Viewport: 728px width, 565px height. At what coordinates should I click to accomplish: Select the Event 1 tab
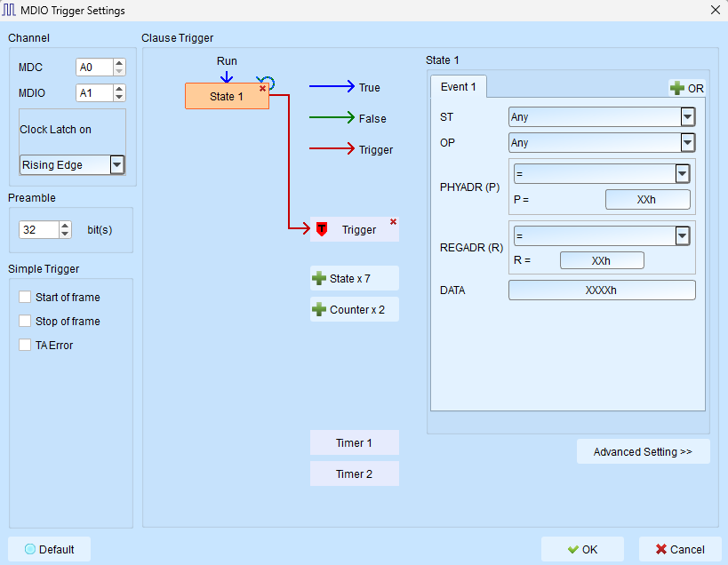[459, 87]
